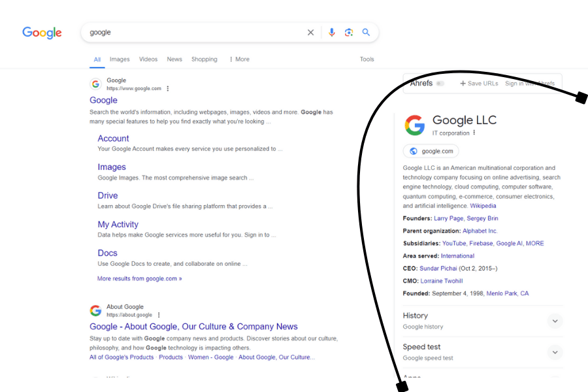
Task: Switch to the Videos tab
Action: [x=148, y=59]
